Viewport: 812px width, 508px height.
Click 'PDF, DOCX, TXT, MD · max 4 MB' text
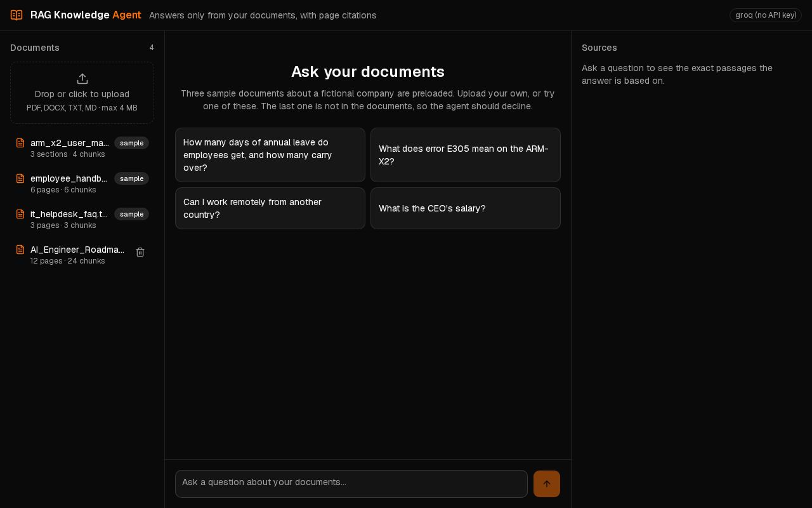point(82,108)
